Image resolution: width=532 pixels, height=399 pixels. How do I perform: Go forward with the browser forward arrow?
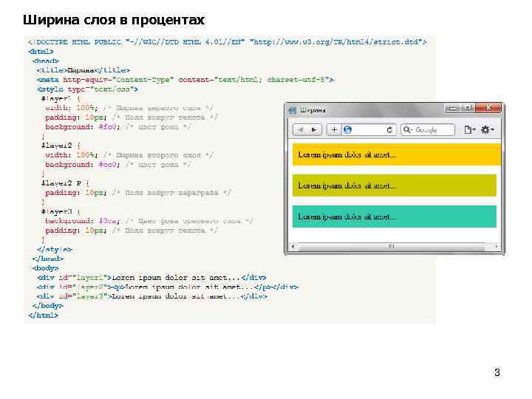(315, 129)
